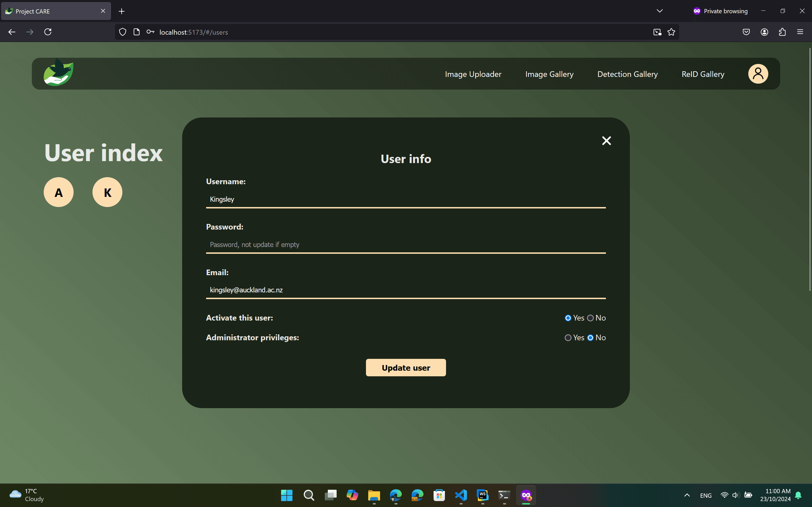
Task: Select user avatar A
Action: 59,192
